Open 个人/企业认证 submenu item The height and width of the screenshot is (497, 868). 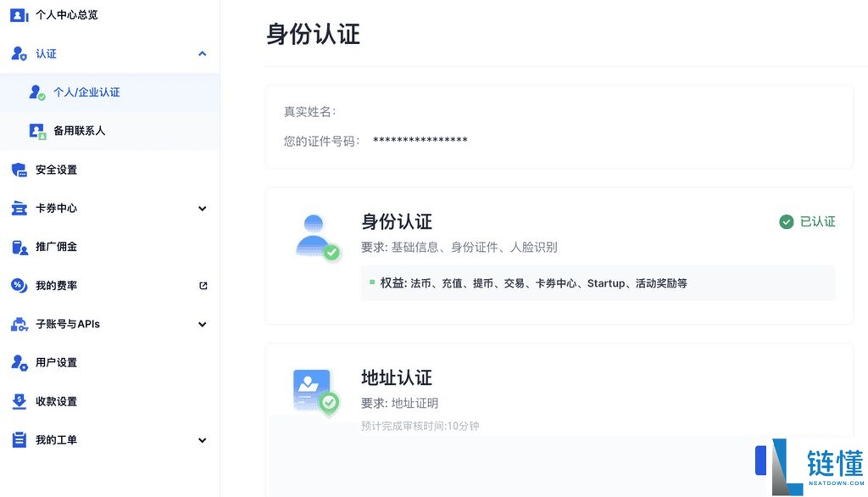point(86,92)
